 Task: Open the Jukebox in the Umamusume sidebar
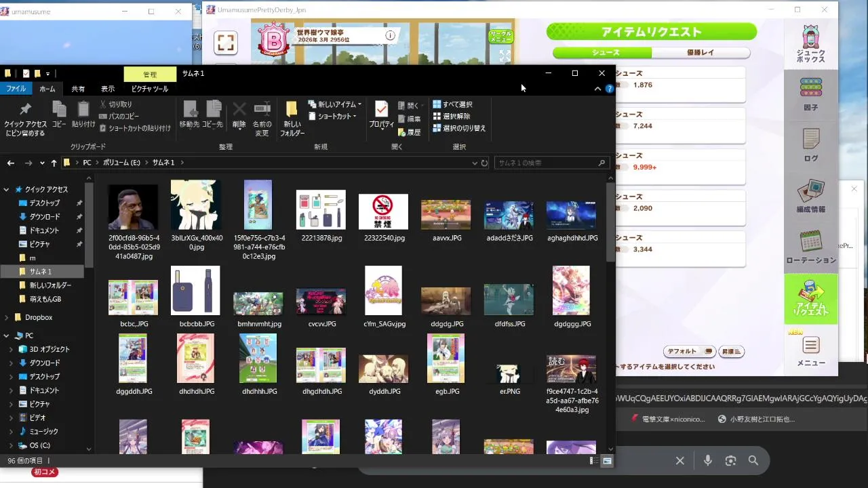click(810, 45)
